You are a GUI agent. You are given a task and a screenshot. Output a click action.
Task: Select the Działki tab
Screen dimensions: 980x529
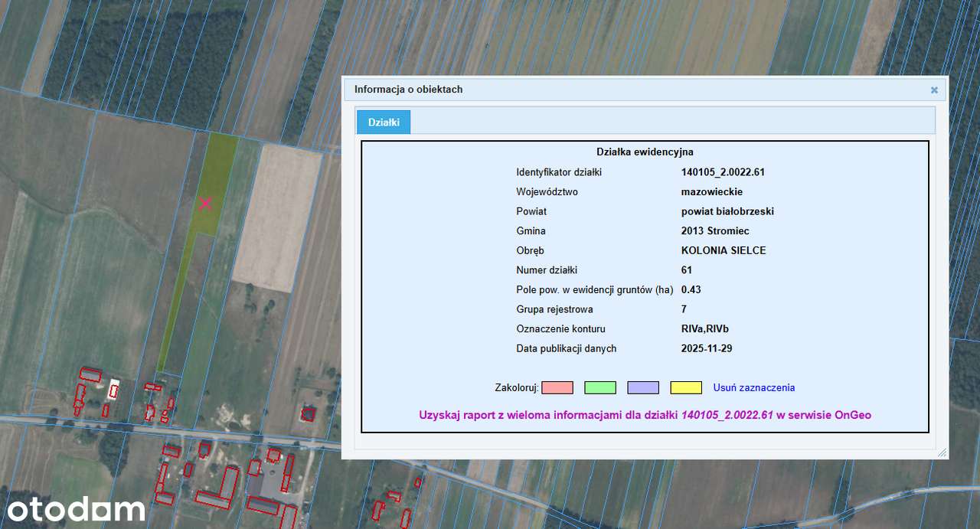click(x=384, y=122)
